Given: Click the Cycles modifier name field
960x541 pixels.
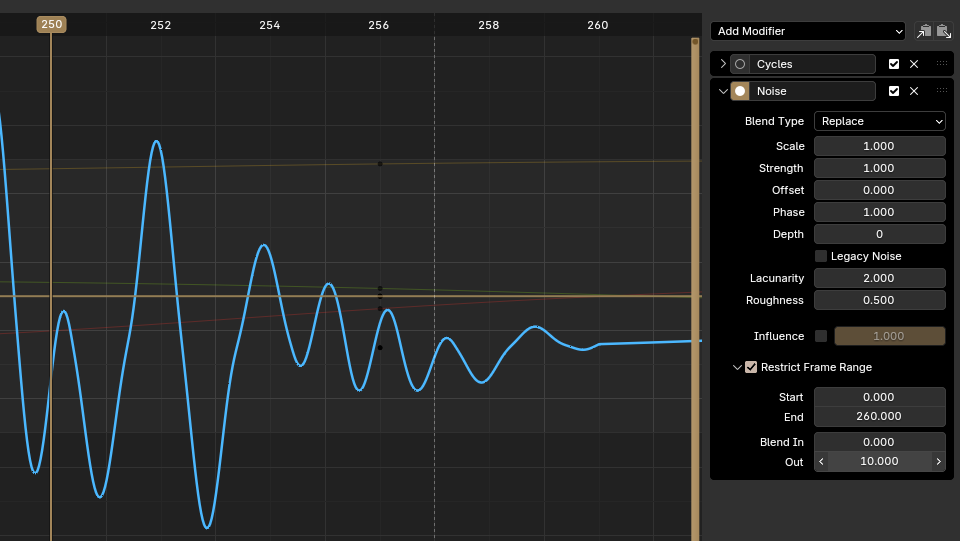Looking at the screenshot, I should 812,64.
